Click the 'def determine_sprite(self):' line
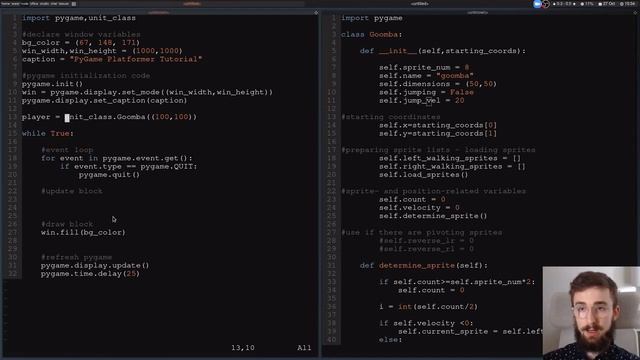The height and width of the screenshot is (360, 640). tap(424, 265)
